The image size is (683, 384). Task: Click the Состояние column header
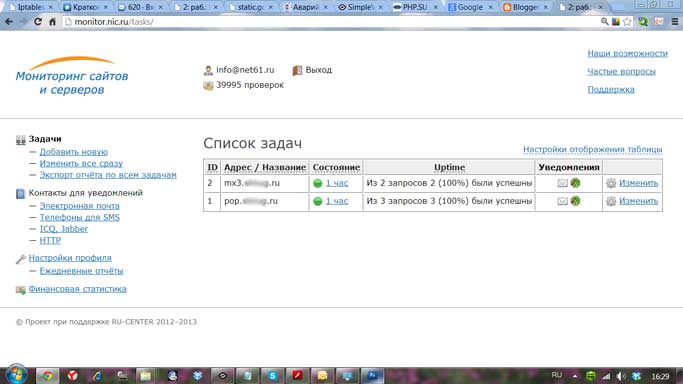coord(336,167)
